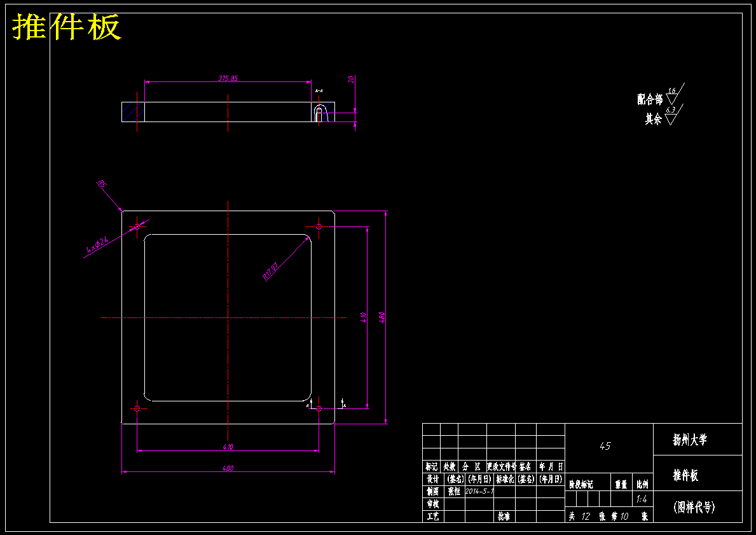Click the 标准化 cell

coord(505,479)
